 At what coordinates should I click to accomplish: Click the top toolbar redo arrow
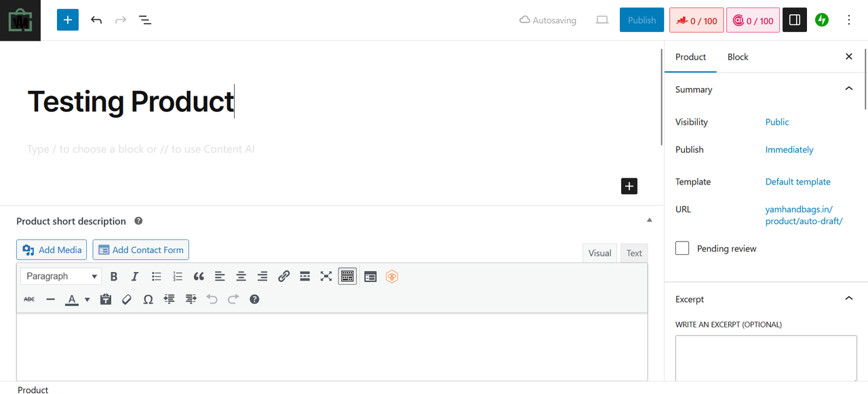point(121,20)
